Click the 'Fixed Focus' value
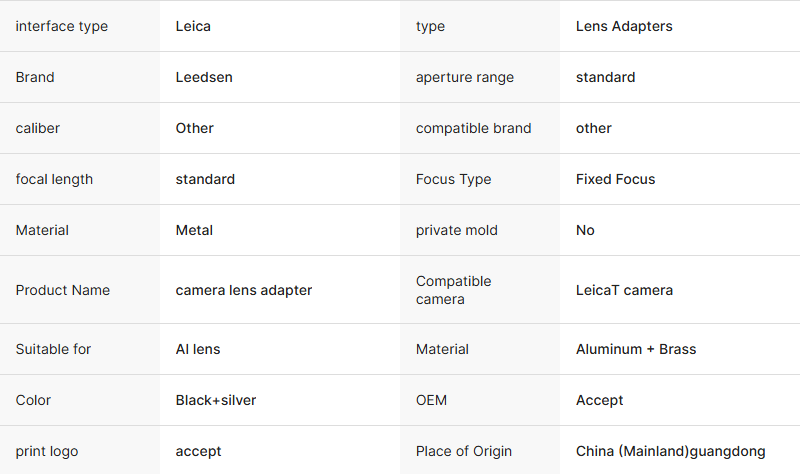The image size is (800, 474). tap(615, 179)
